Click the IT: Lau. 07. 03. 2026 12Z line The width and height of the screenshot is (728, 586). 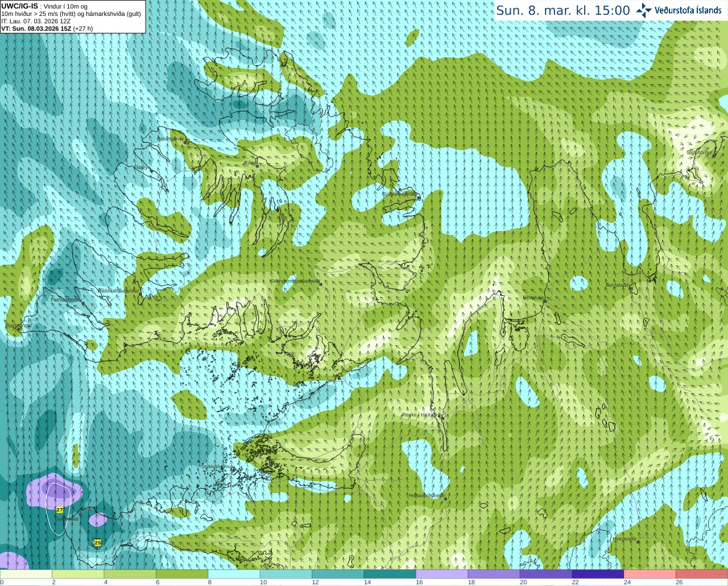coord(36,21)
